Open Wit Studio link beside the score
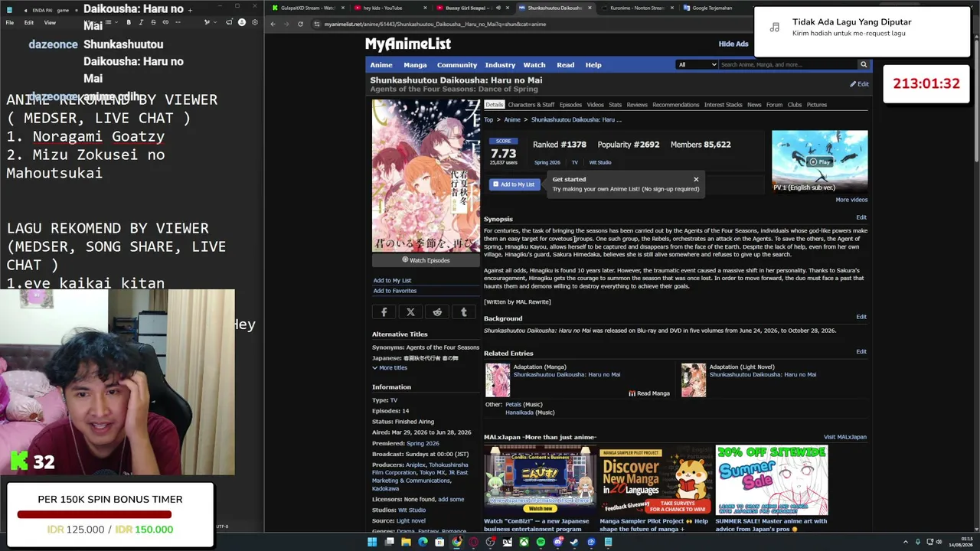 600,162
